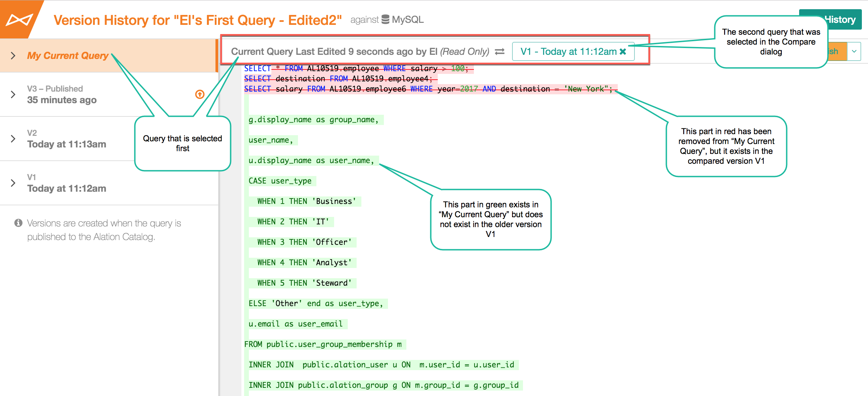Click line 'FROM public.user_group_membership m'
Screen dimensions: 868x396
point(323,344)
